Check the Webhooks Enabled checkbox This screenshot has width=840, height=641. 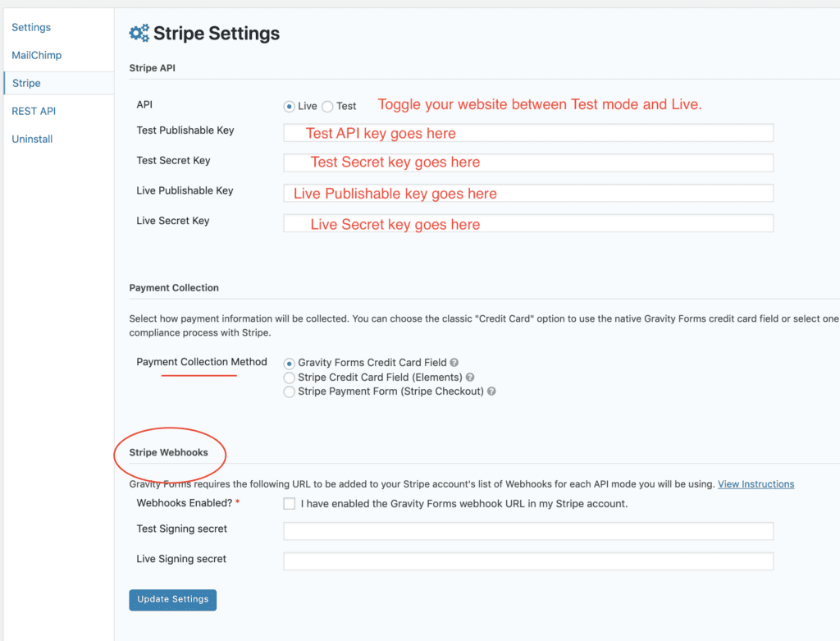pos(290,504)
